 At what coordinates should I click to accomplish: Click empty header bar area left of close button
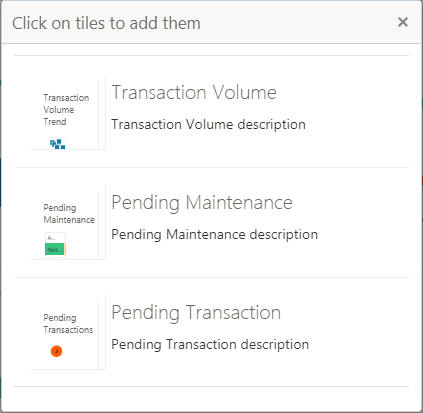pos(297,23)
